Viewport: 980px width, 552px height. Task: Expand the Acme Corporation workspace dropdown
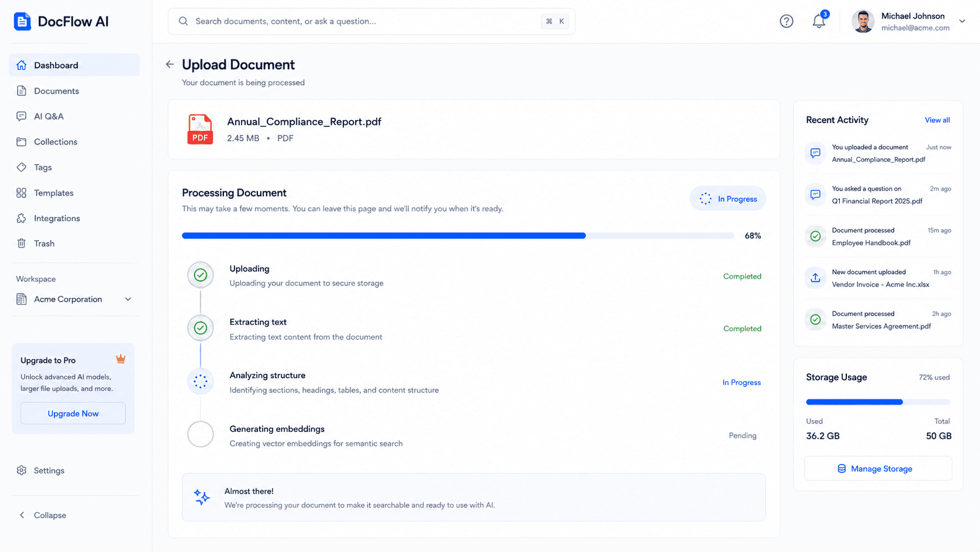tap(128, 299)
